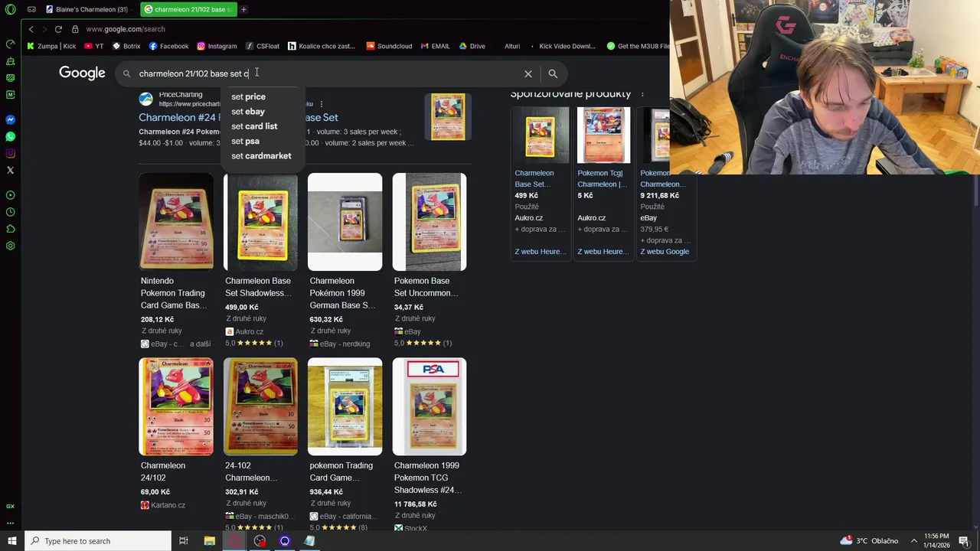Open the EMAIL bookmark
This screenshot has height=551, width=980.
pyautogui.click(x=435, y=46)
